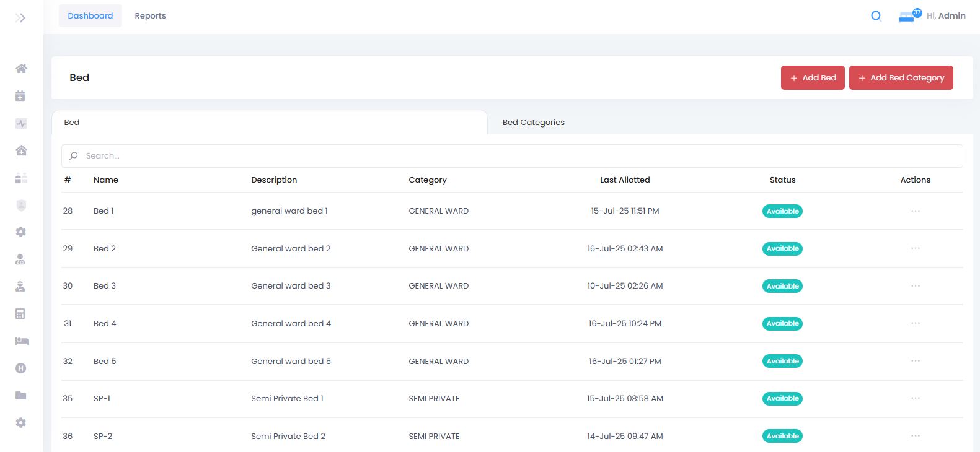
Task: Open actions menu for SP-1 row
Action: [915, 398]
